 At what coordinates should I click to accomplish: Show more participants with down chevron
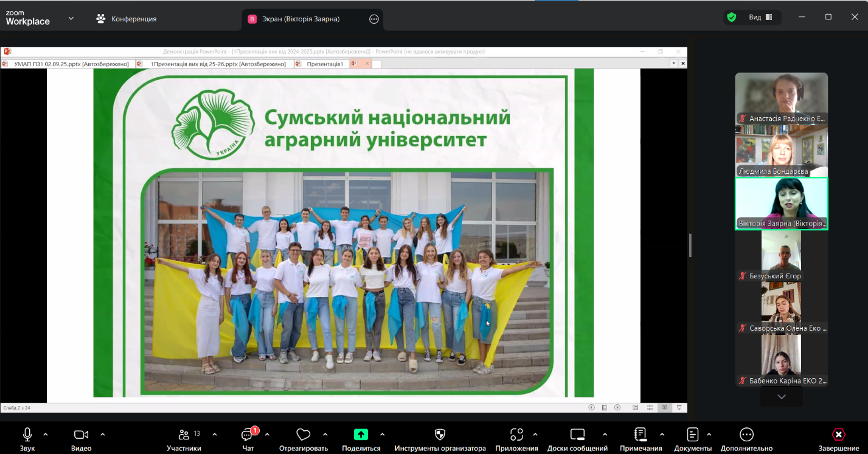click(782, 397)
